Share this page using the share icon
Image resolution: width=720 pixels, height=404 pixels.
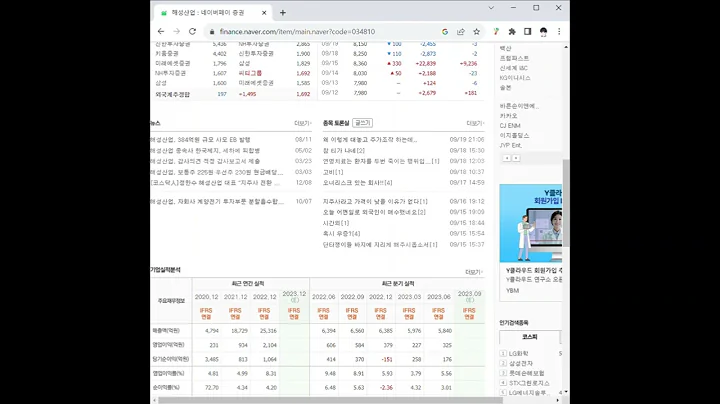[x=461, y=32]
